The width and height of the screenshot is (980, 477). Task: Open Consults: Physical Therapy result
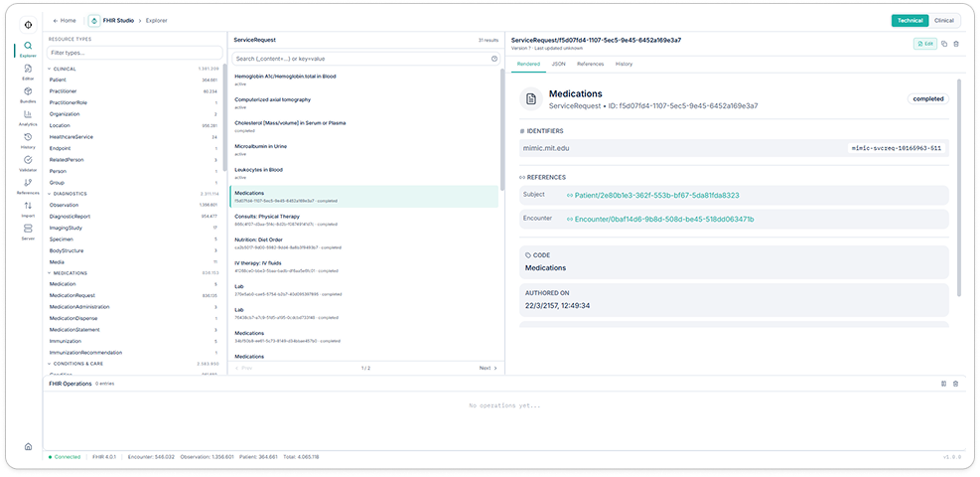click(364, 220)
